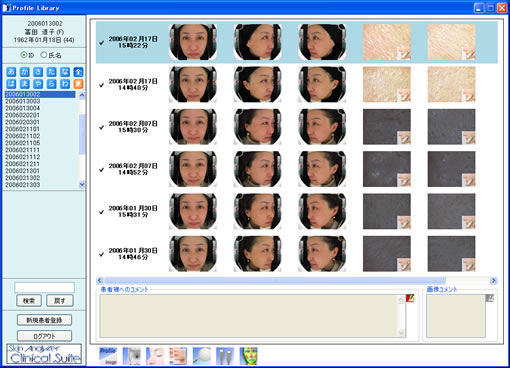Toggle checkmark for the 01月30日 14時46分 row
This screenshot has width=510, height=368.
[102, 254]
